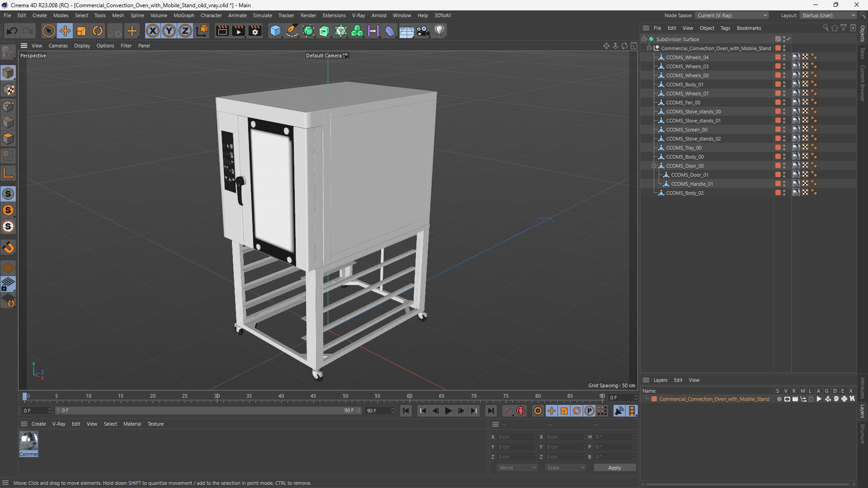Toggle visibility dots for CCOMS_Fan_00

784,103
